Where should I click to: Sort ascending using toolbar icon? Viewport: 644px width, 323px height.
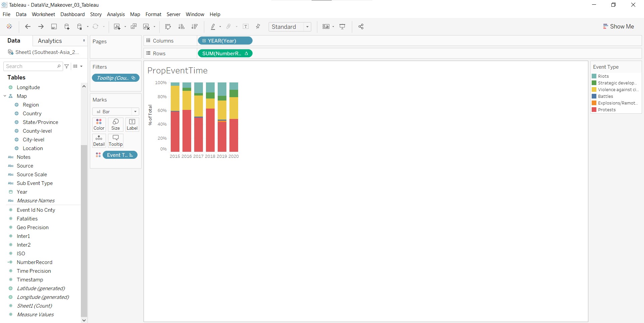coord(181,27)
